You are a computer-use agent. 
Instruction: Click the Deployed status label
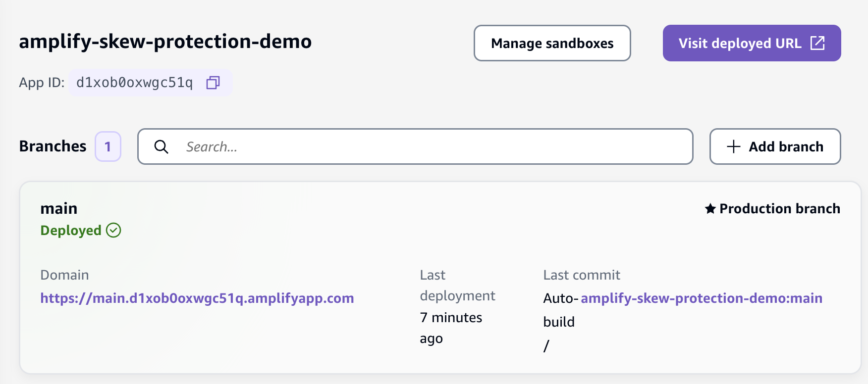[x=70, y=230]
